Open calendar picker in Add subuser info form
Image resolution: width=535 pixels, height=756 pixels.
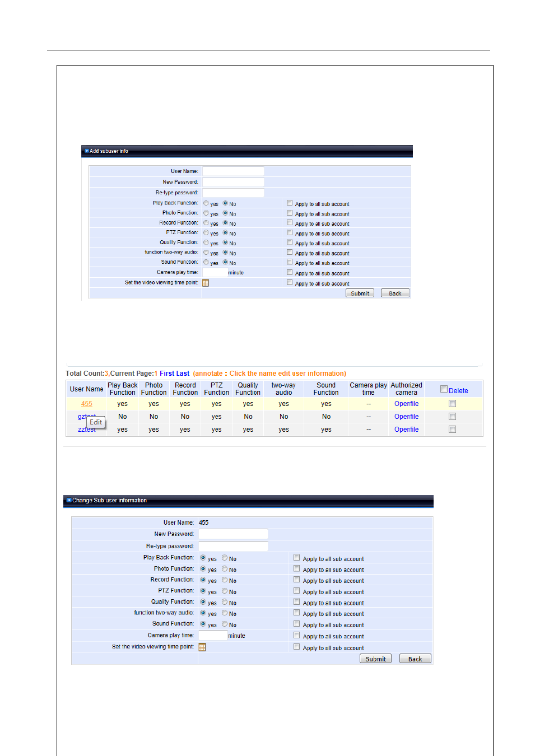tap(206, 283)
